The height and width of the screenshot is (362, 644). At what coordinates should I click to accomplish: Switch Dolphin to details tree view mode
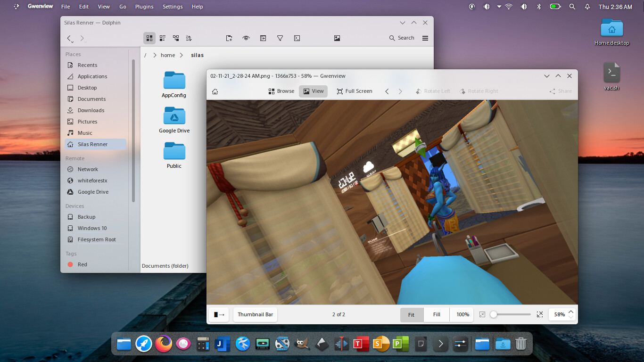176,38
